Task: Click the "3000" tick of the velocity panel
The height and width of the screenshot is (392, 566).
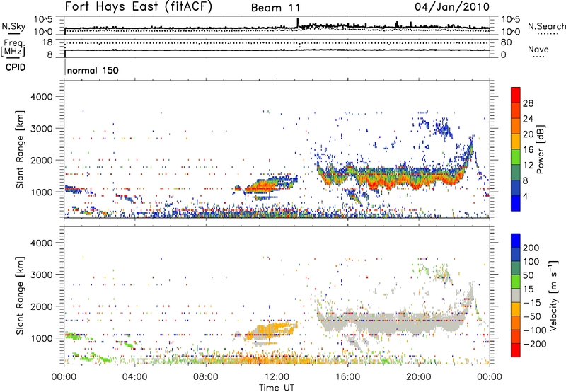Action: (x=41, y=275)
